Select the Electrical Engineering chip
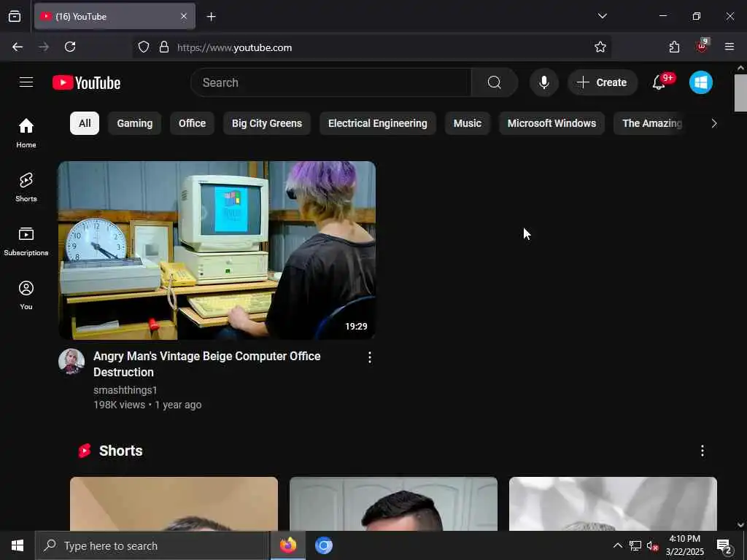Image resolution: width=747 pixels, height=560 pixels. [x=377, y=123]
